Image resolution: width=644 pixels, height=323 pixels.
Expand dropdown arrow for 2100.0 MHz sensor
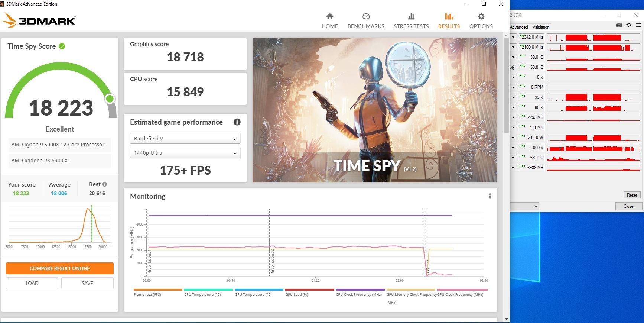513,47
